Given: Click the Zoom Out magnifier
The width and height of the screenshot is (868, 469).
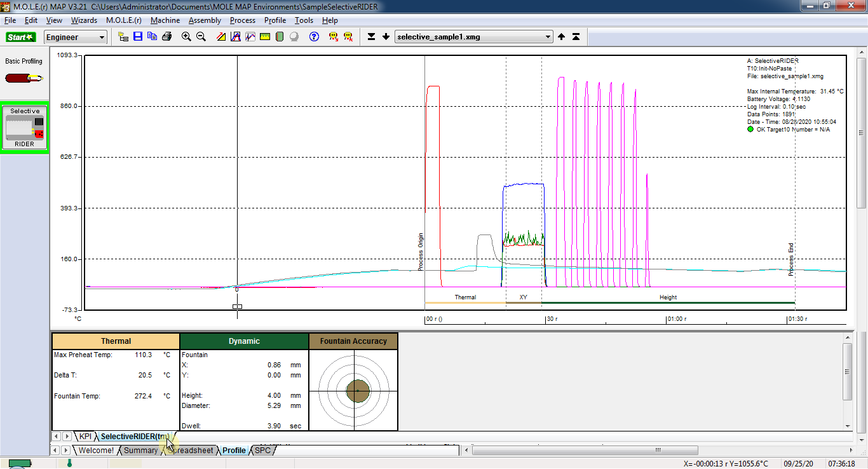Looking at the screenshot, I should coord(201,37).
